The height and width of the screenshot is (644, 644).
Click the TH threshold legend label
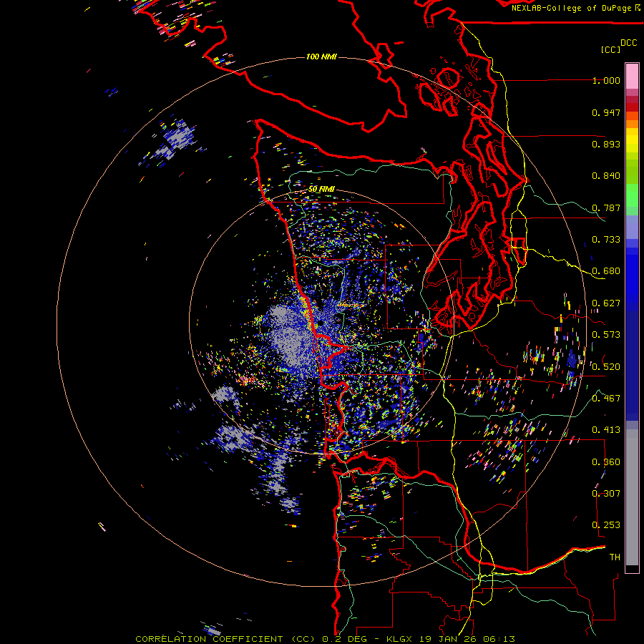615,557
